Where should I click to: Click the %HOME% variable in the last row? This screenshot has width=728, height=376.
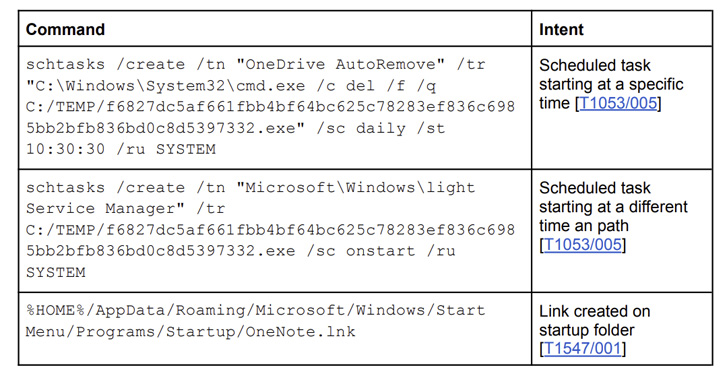point(56,310)
